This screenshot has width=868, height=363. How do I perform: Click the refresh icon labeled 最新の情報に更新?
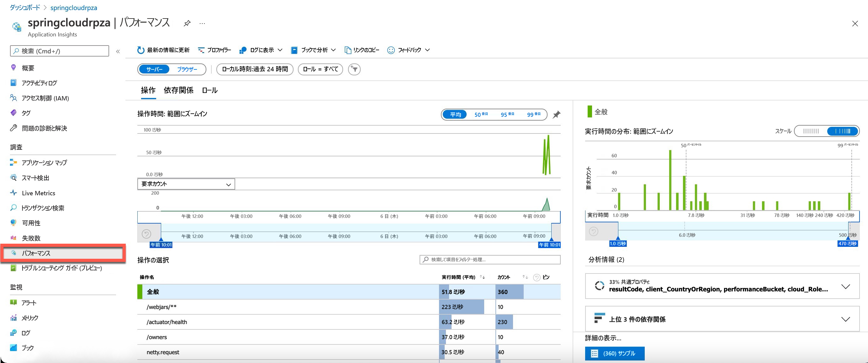tap(141, 50)
